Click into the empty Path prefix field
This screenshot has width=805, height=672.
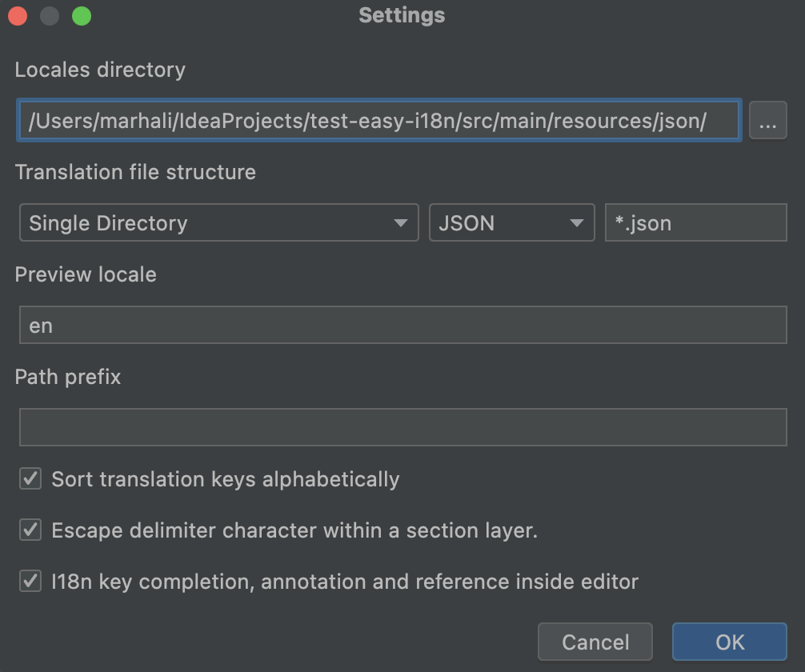coord(402,427)
